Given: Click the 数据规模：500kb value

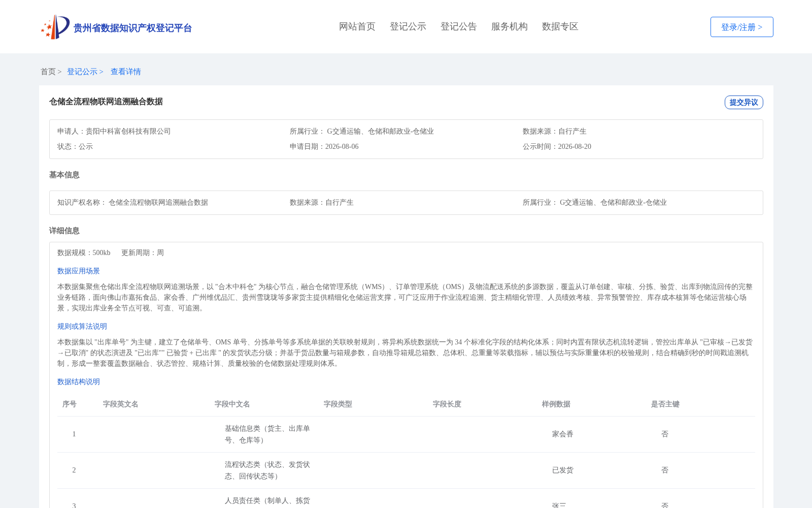Looking at the screenshot, I should [x=84, y=252].
